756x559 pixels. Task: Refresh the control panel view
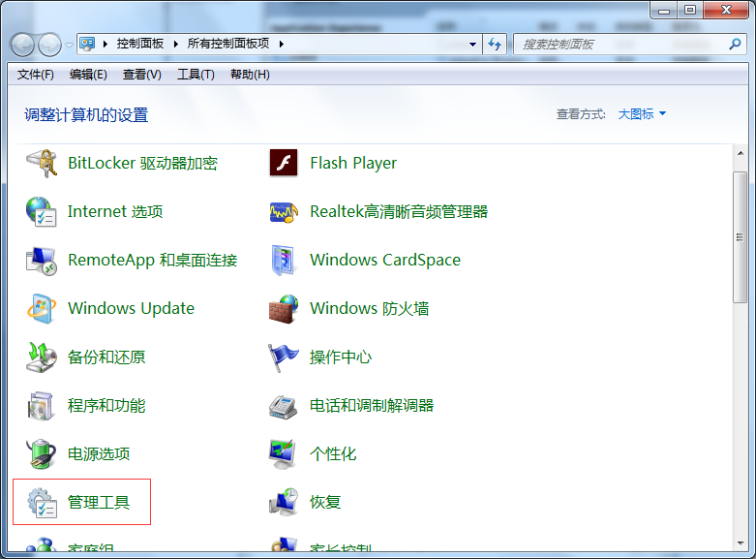495,45
